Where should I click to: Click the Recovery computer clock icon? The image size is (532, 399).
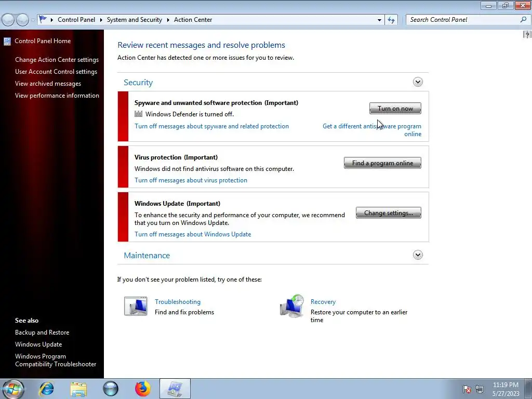(x=292, y=306)
